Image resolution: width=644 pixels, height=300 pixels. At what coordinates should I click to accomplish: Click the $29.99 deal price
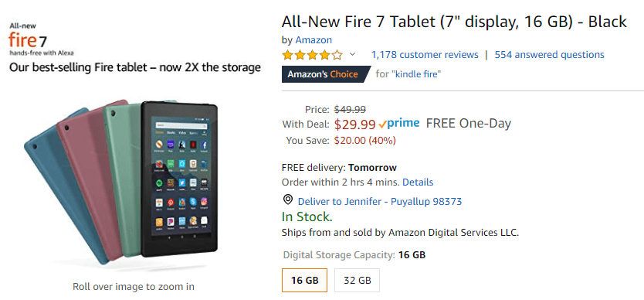355,124
